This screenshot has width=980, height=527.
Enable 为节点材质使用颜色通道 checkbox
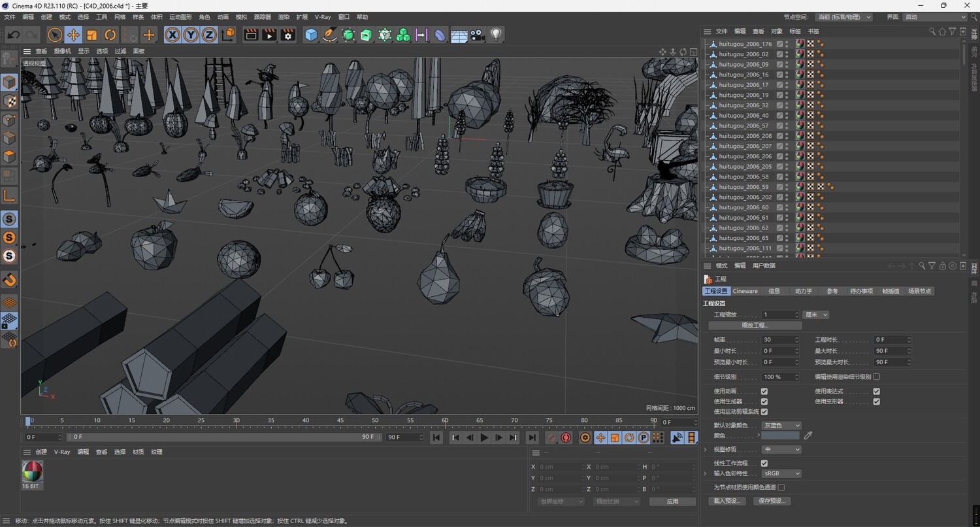pyautogui.click(x=781, y=487)
